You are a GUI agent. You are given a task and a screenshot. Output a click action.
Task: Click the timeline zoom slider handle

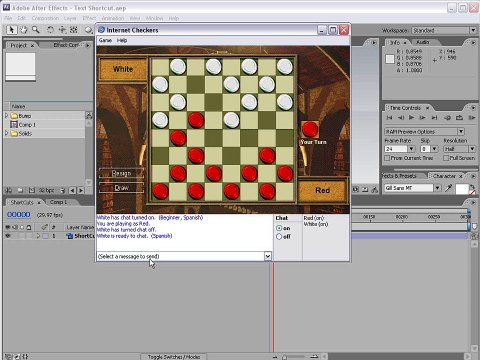tap(284, 357)
